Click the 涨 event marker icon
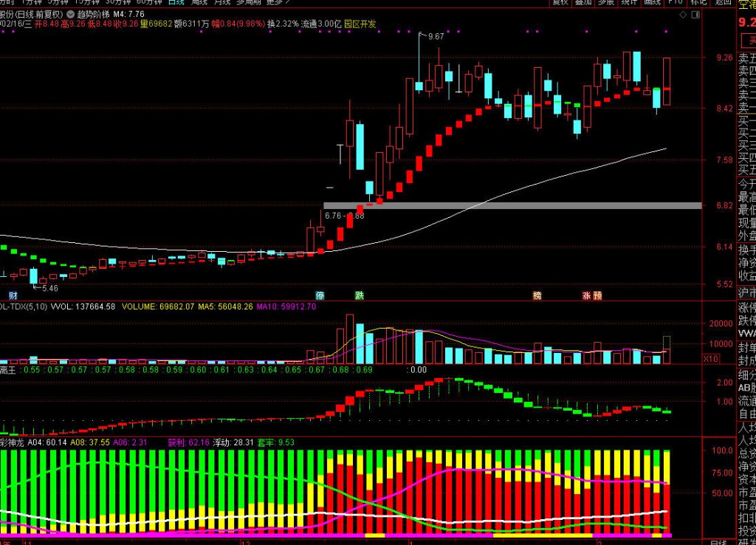 click(586, 295)
